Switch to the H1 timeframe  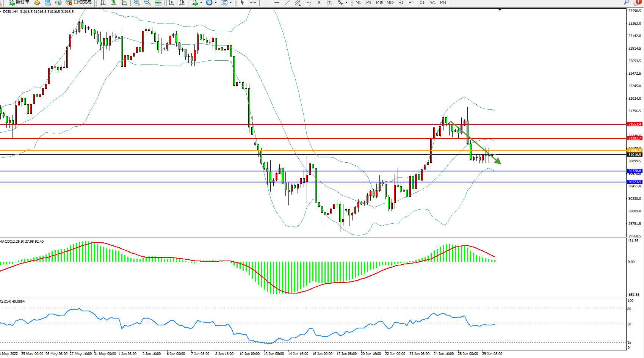click(401, 3)
